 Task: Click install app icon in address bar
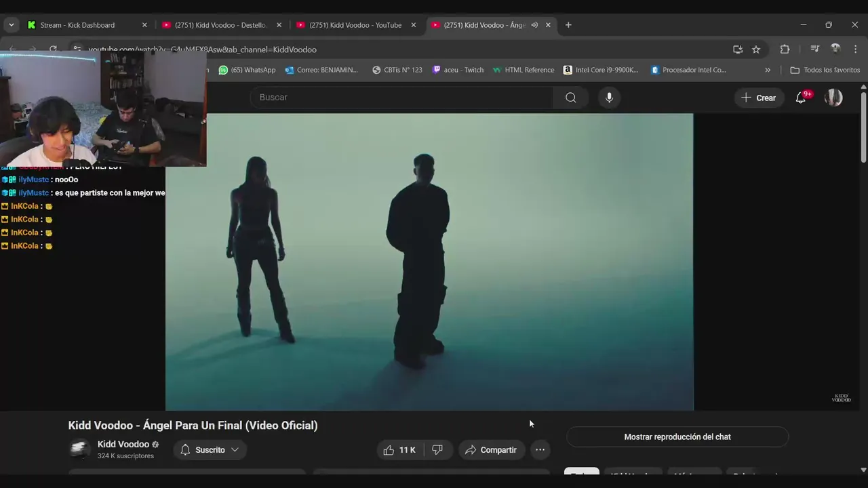coord(738,49)
